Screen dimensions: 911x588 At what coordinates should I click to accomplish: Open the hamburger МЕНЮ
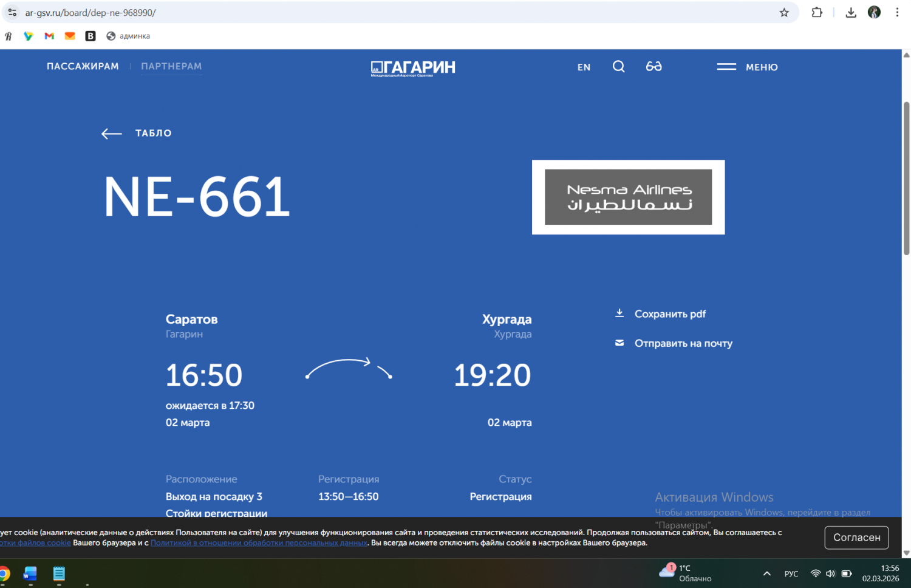pyautogui.click(x=747, y=67)
